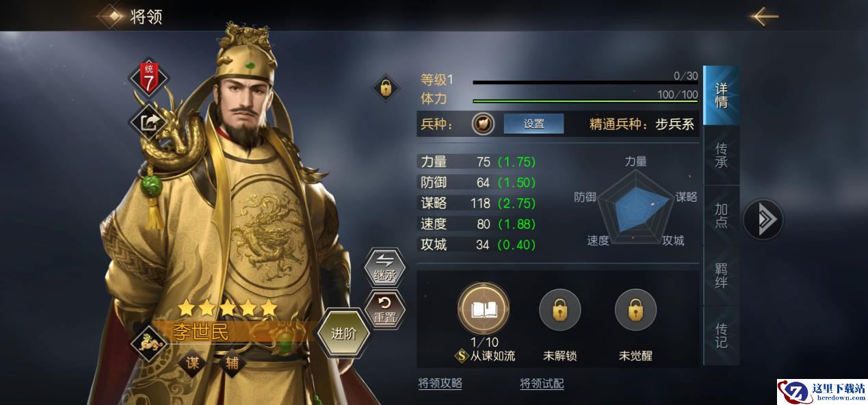Image resolution: width=868 pixels, height=405 pixels.
Task: Open the 将领攻略 link
Action: point(440,383)
